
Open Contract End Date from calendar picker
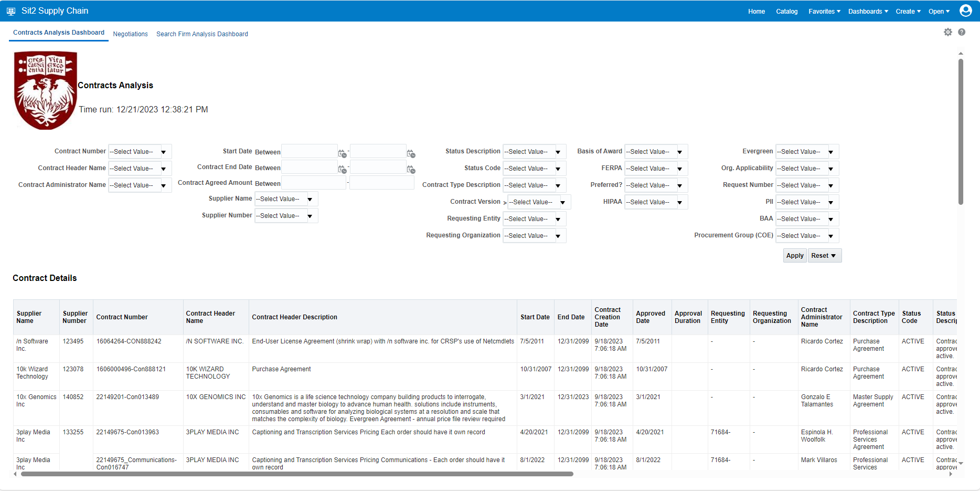point(342,169)
